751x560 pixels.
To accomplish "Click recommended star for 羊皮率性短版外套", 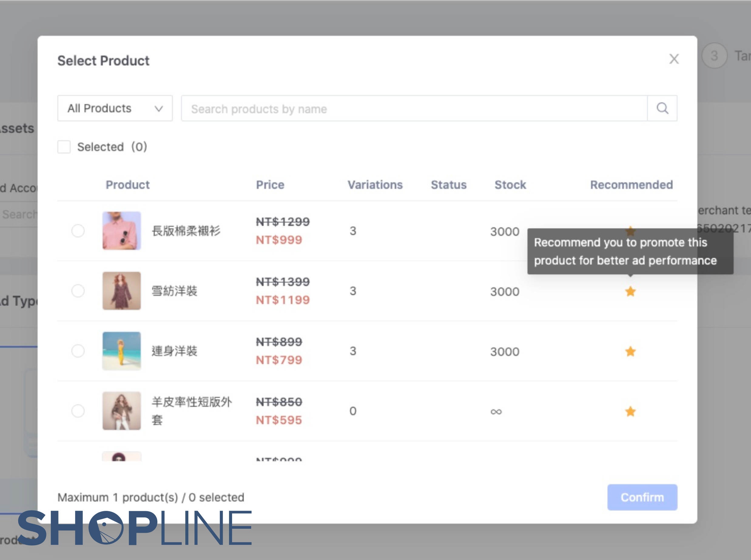I will point(630,412).
